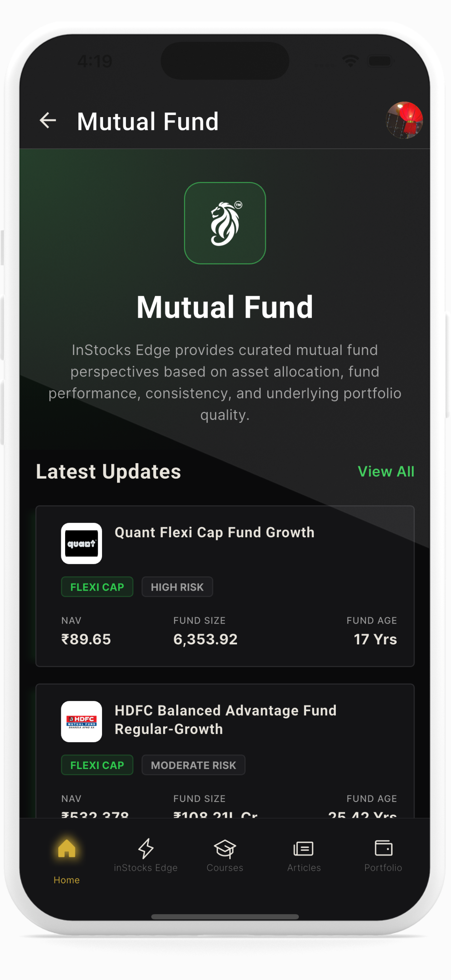
Task: Tap the Courses graduation cap icon
Action: click(x=225, y=849)
